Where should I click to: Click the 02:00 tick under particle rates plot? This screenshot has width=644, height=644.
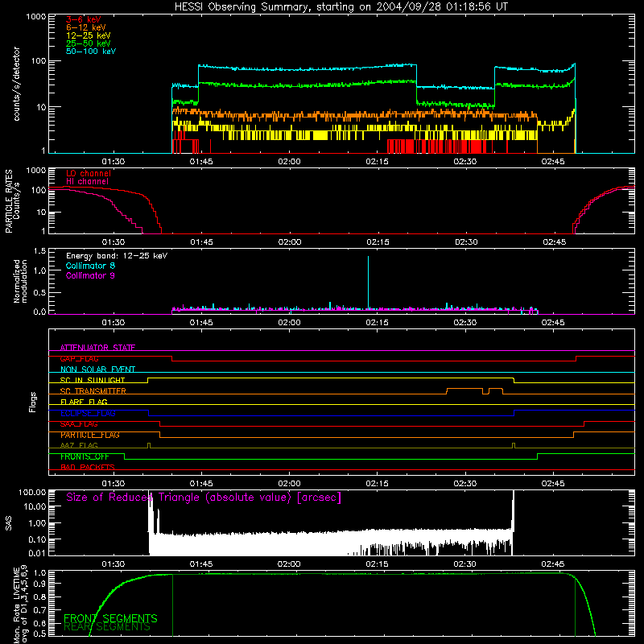pos(290,242)
